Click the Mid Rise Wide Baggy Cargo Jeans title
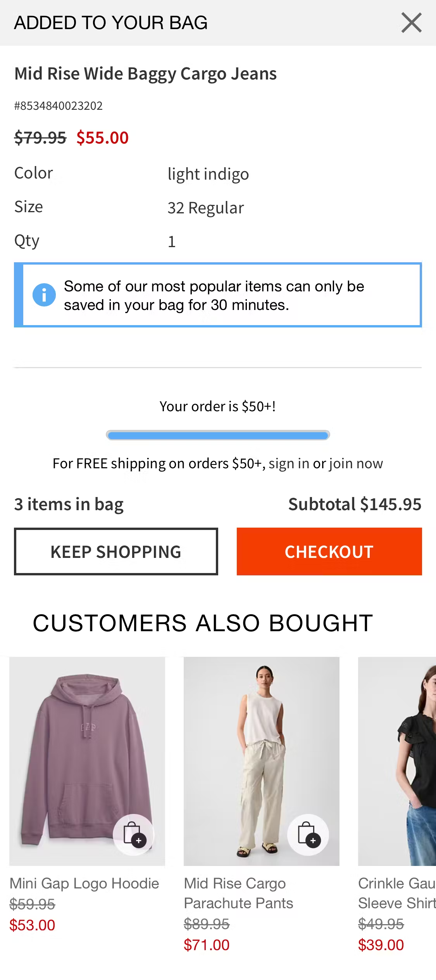436x980 pixels. [x=146, y=73]
